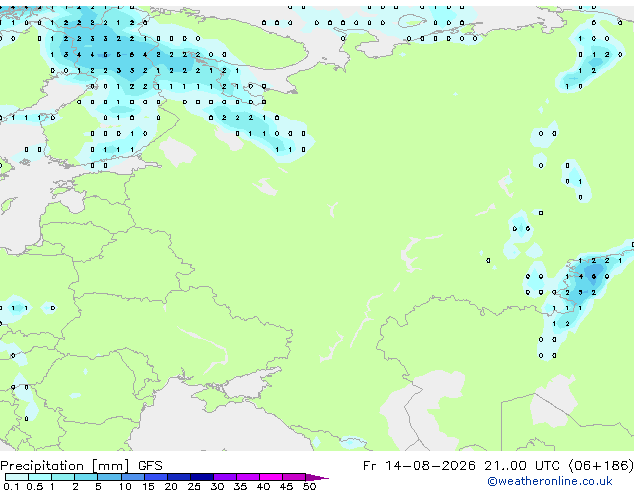Click the (06+186) forecast run label

point(601,466)
